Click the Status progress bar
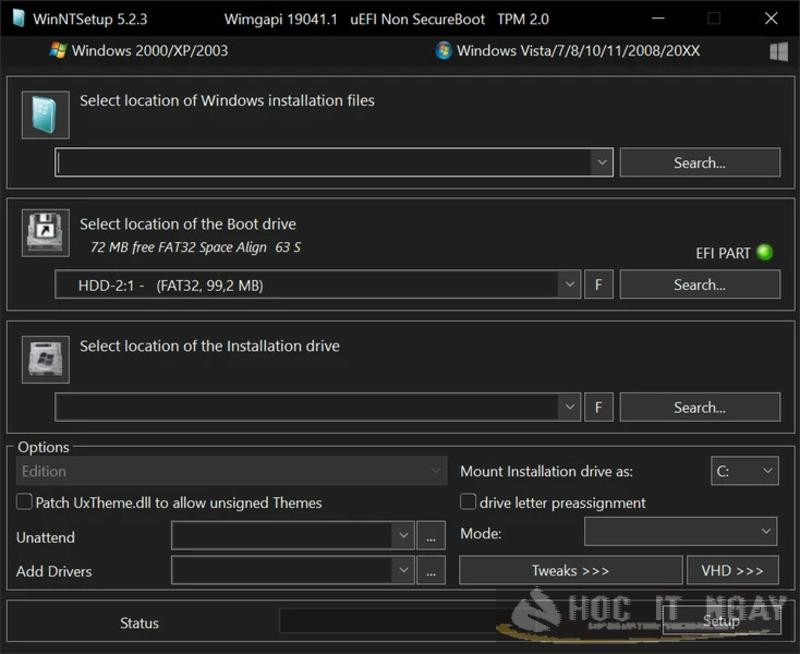Screen dimensions: 800x654 pos(469,621)
